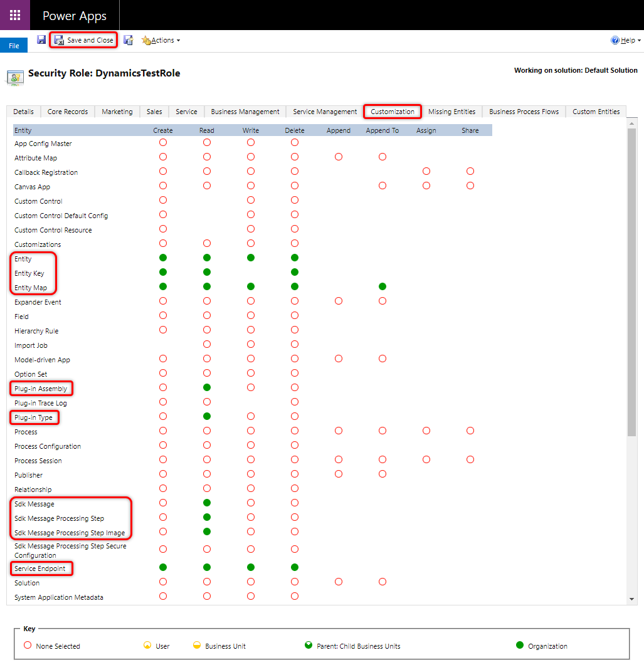The width and height of the screenshot is (644, 665).
Task: Open the Business Management tab
Action: tap(245, 112)
